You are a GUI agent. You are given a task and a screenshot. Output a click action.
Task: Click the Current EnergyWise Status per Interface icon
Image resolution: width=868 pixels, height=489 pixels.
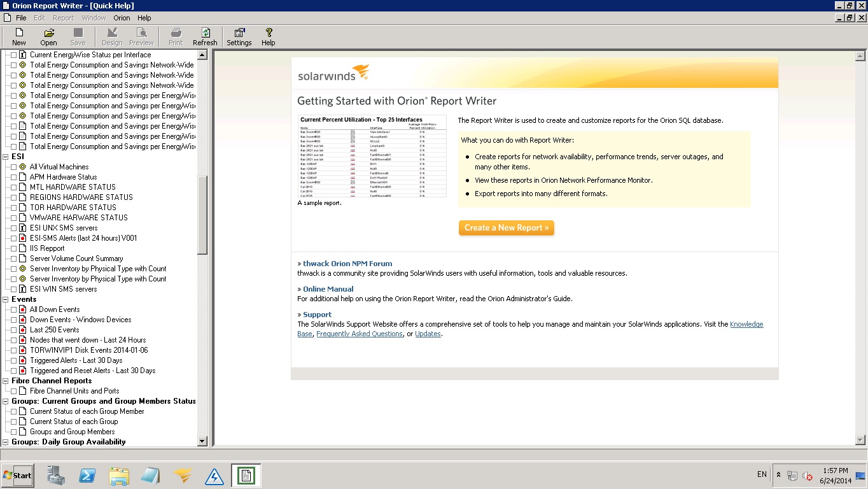(22, 55)
